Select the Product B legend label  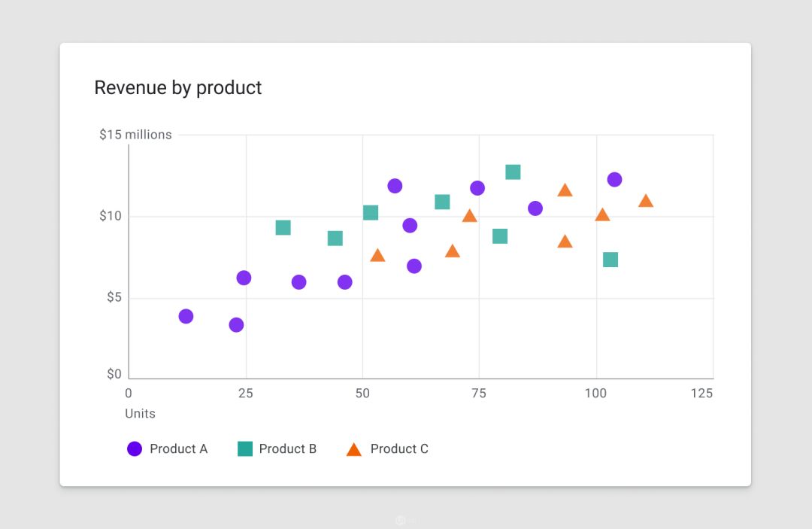288,449
